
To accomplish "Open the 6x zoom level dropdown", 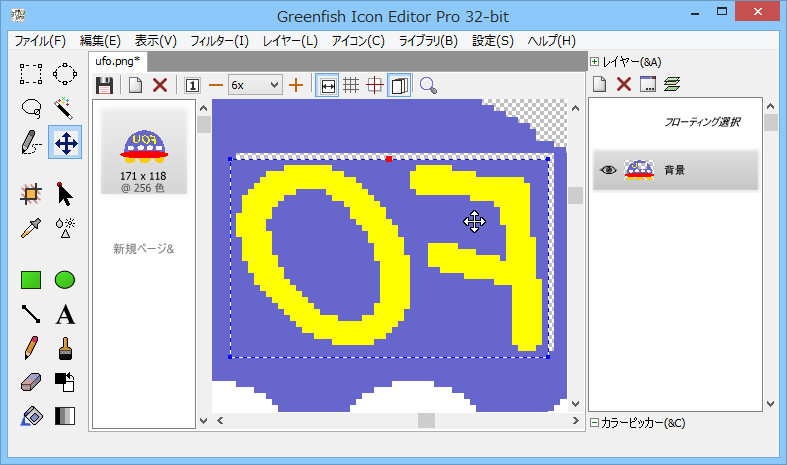I will click(255, 85).
